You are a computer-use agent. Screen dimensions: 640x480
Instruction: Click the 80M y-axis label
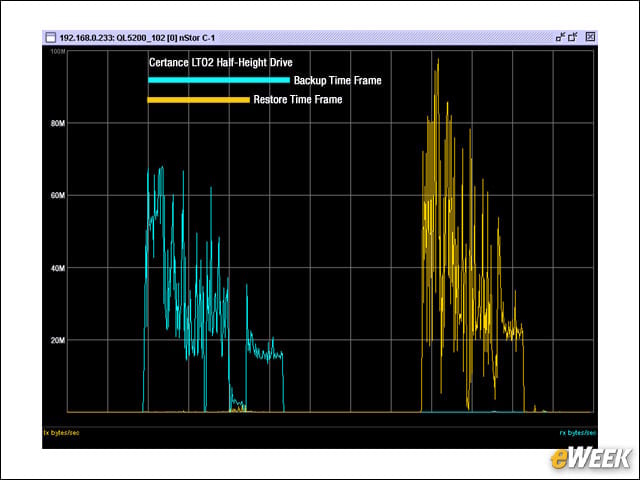pos(58,123)
